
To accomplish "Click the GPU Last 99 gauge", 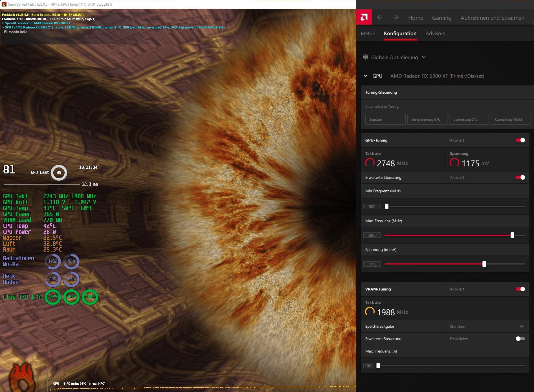I will 59,172.
